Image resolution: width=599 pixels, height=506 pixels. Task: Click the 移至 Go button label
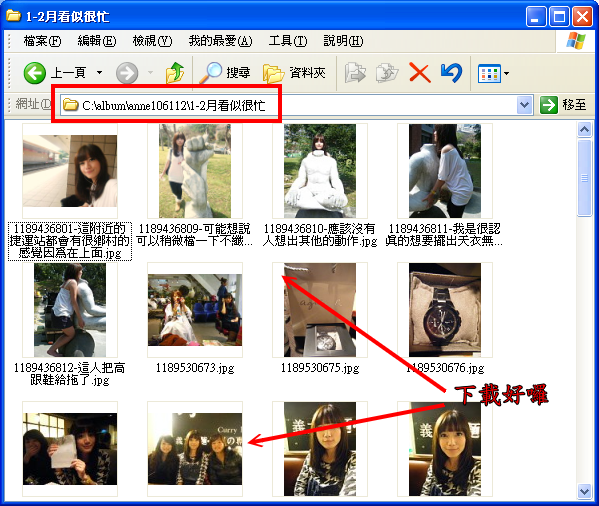(x=574, y=105)
